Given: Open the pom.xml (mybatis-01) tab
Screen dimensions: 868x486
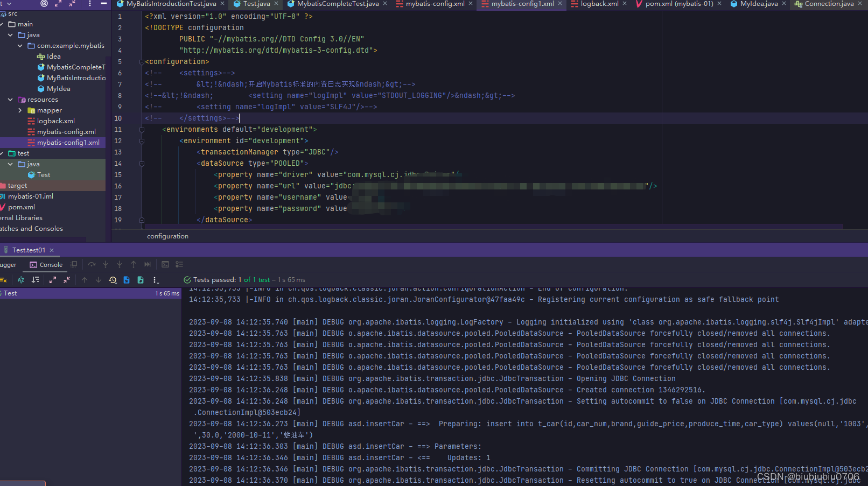Looking at the screenshot, I should point(679,4).
